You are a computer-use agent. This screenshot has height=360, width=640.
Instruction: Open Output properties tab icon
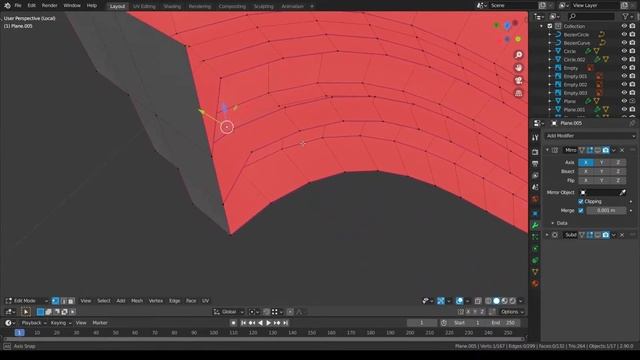click(x=535, y=164)
